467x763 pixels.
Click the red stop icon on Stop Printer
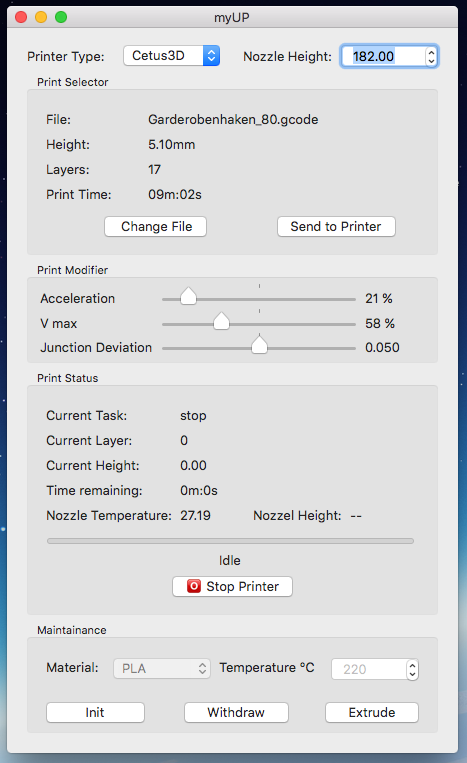(x=194, y=586)
